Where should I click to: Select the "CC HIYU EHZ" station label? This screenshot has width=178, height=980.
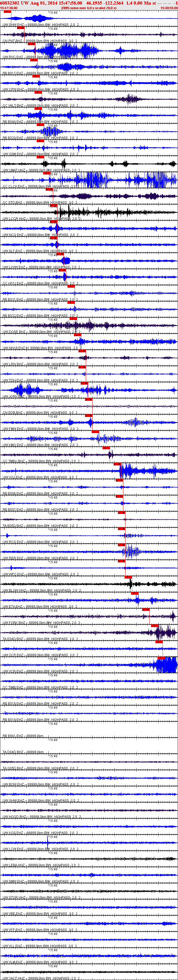pyautogui.click(x=13, y=283)
